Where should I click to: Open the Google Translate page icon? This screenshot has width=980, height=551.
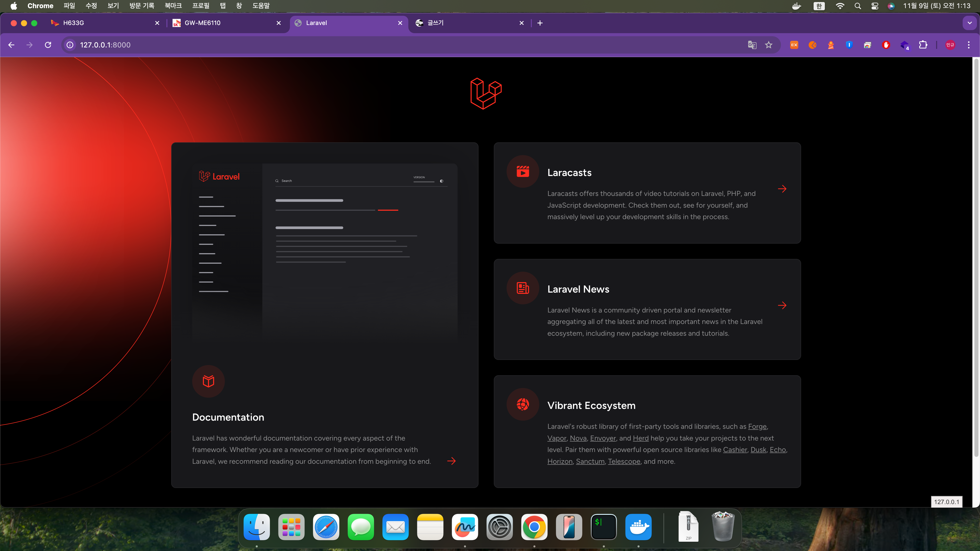752,45
